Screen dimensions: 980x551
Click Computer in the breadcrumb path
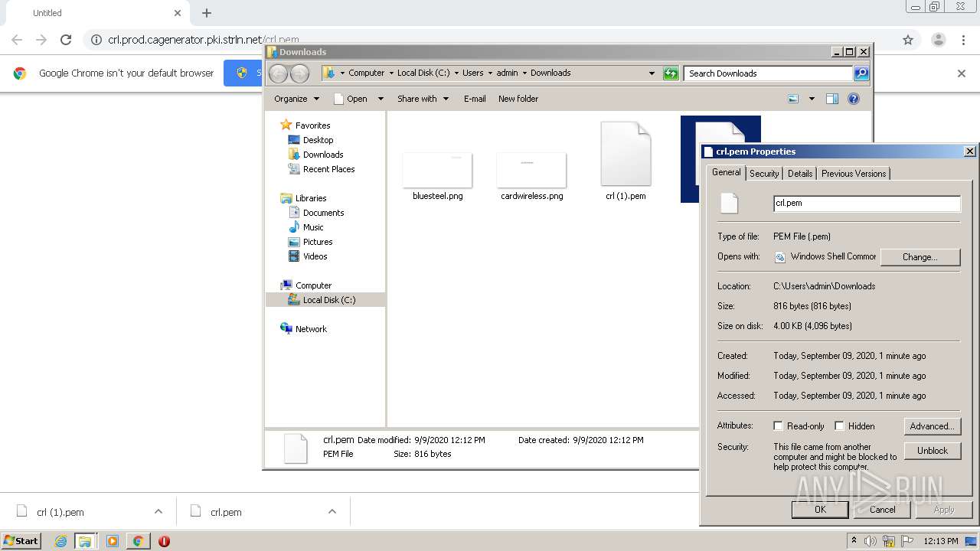366,73
